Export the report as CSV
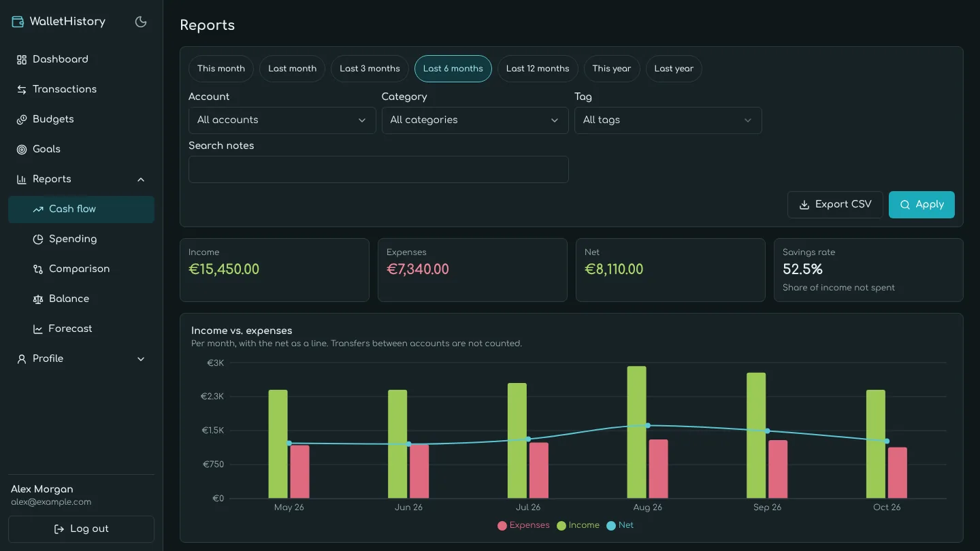The width and height of the screenshot is (980, 551). tap(835, 205)
